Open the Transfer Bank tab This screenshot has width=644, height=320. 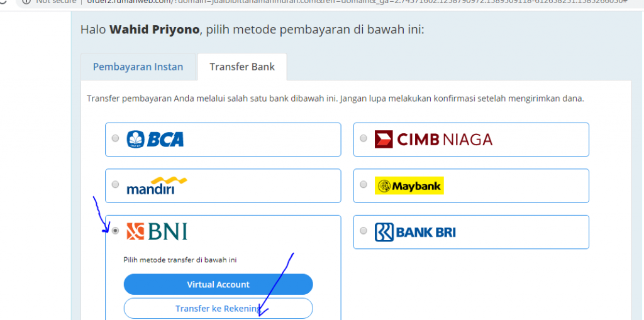pos(242,67)
